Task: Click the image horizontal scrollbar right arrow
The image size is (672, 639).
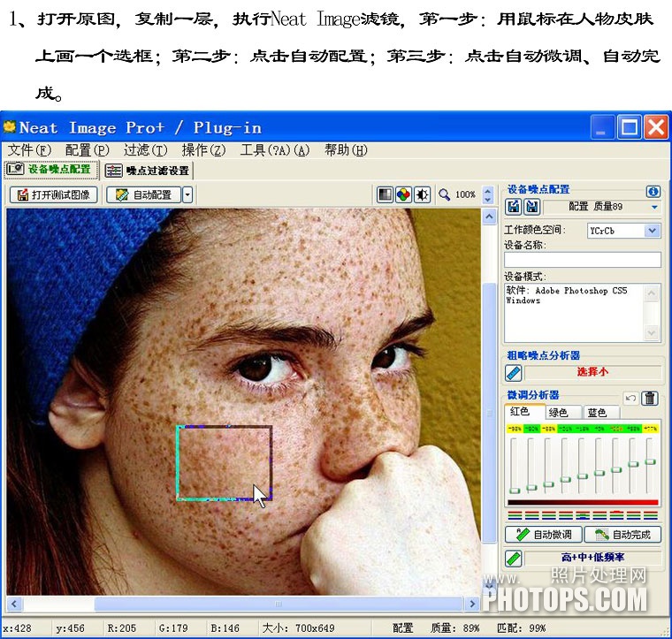Action: [472, 604]
